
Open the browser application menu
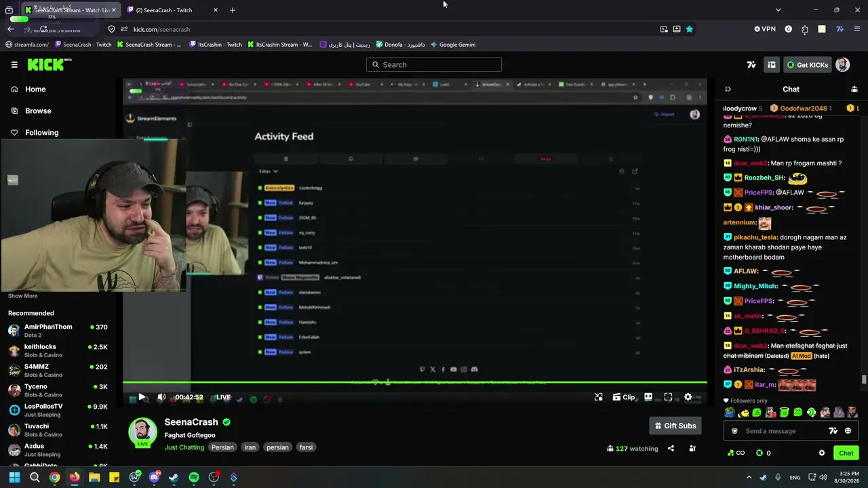click(x=857, y=29)
